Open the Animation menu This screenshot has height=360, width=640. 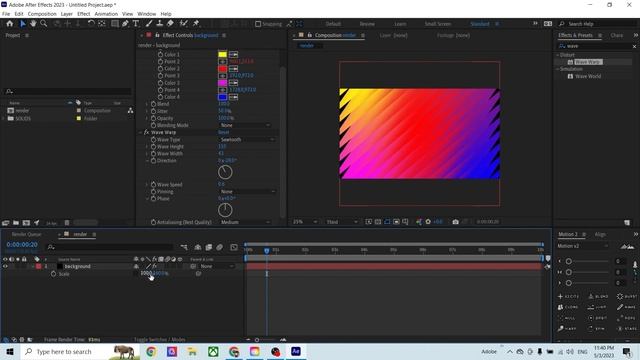pyautogui.click(x=106, y=13)
